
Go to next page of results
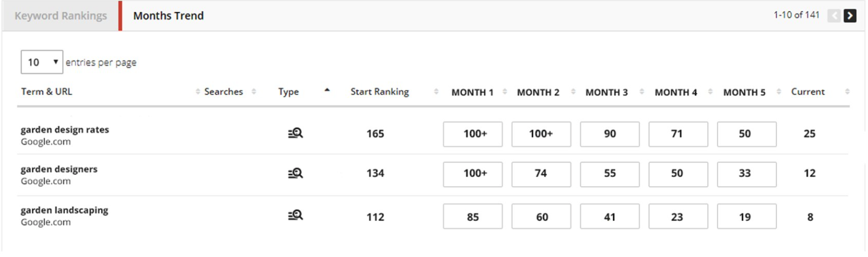coord(850,16)
